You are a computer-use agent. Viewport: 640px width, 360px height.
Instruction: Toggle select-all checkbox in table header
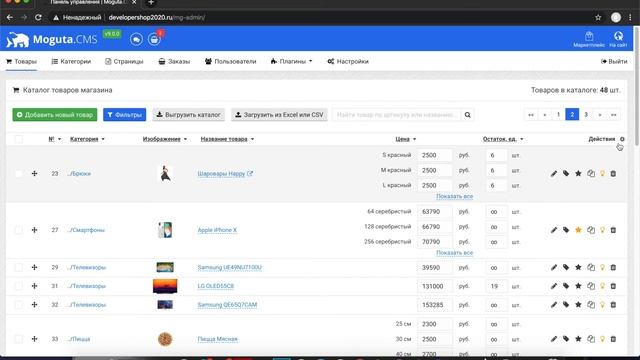point(19,139)
